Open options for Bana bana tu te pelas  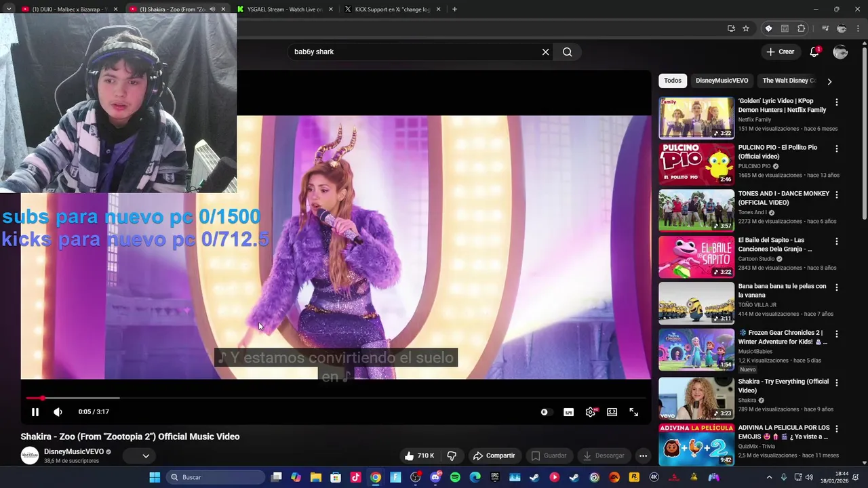836,287
